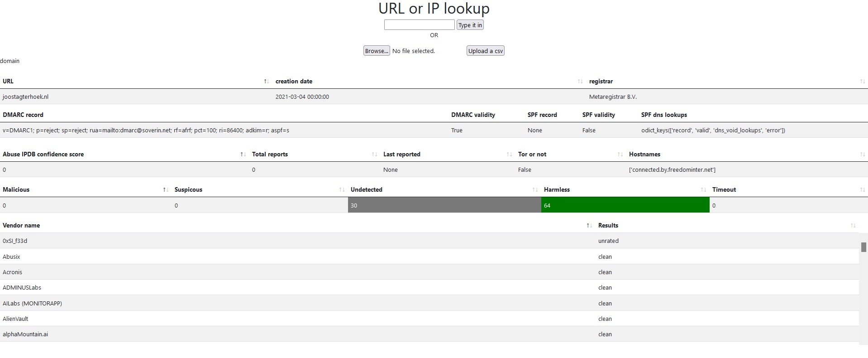This screenshot has width=868, height=358.
Task: Select the alphaMountain.ai vendor row
Action: [429, 334]
